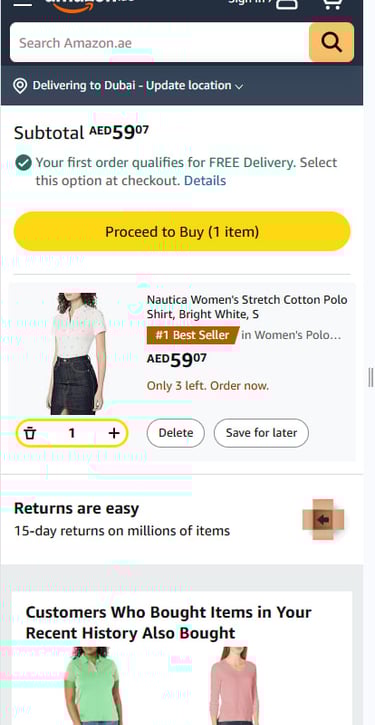Increase quantity with the plus icon
This screenshot has width=375, height=725.
pyautogui.click(x=114, y=433)
